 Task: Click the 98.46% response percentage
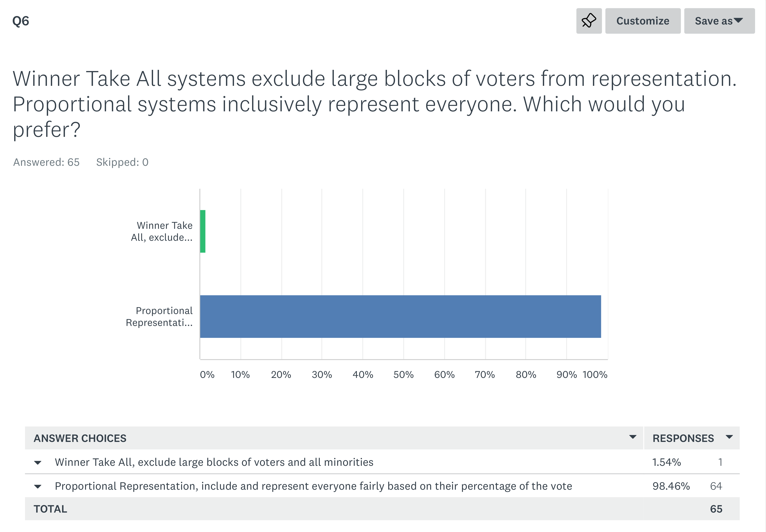[x=671, y=486]
